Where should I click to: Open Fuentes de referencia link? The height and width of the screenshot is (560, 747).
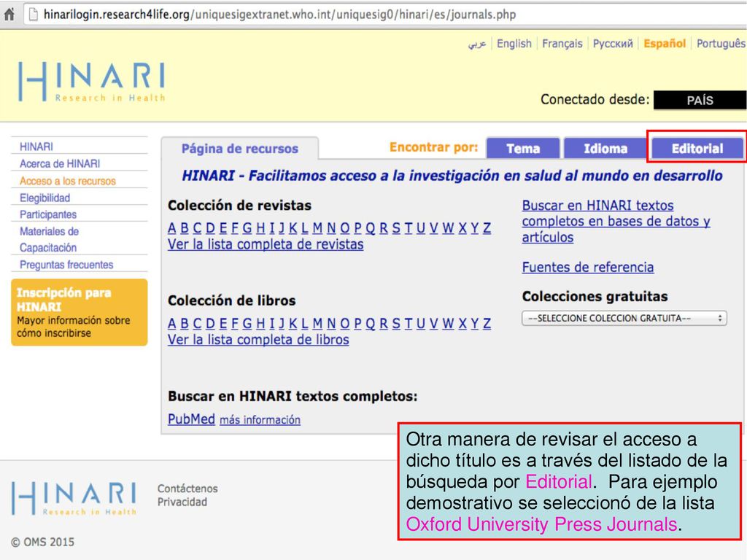click(x=588, y=267)
